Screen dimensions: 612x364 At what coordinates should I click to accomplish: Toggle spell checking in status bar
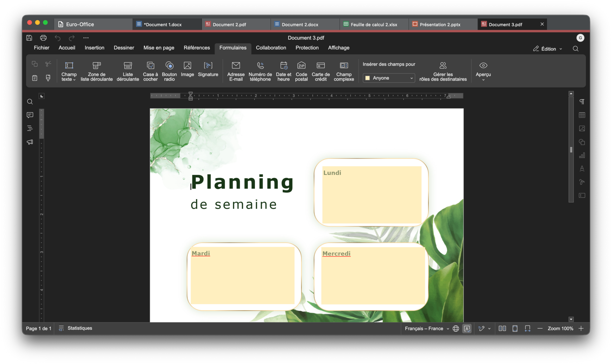pyautogui.click(x=467, y=328)
